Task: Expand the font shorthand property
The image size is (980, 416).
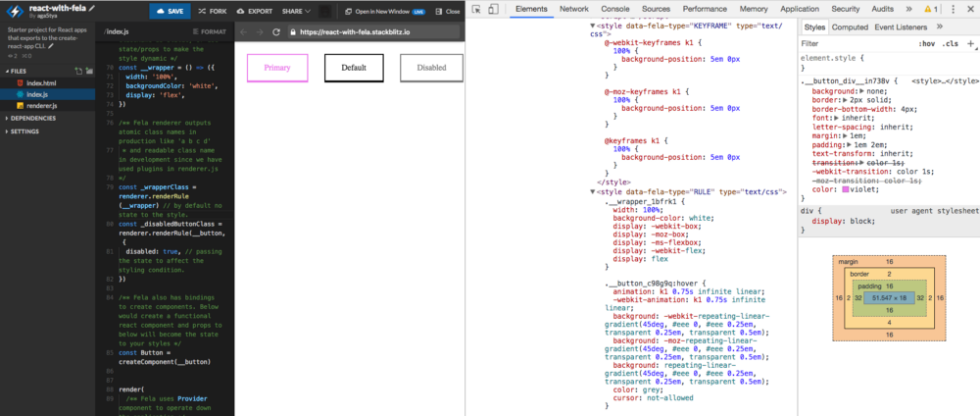Action: [x=836, y=118]
